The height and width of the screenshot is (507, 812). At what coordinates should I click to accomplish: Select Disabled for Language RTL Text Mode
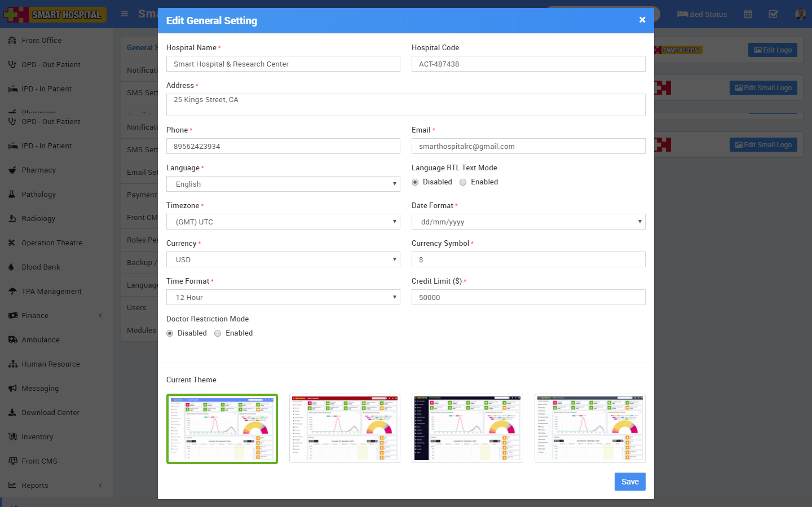pos(415,182)
